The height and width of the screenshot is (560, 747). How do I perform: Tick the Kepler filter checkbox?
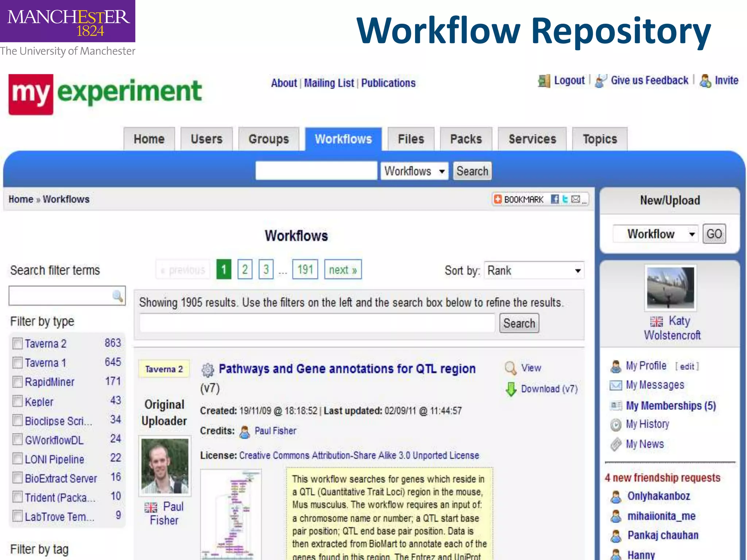pyautogui.click(x=17, y=401)
